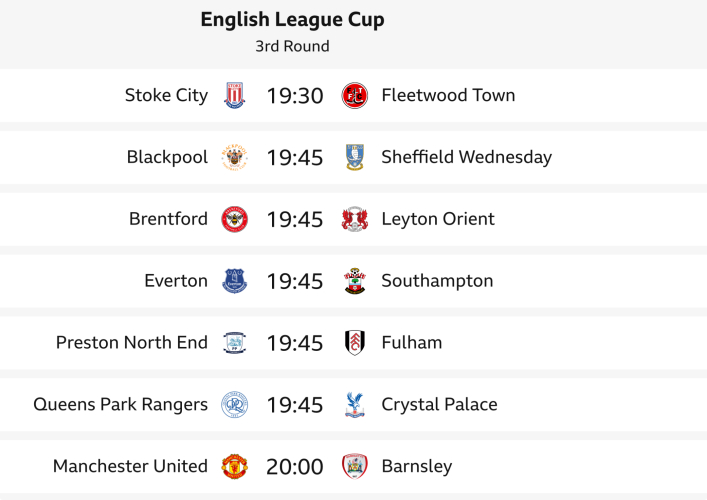
Task: Click the Stoke City club crest
Action: click(x=235, y=96)
